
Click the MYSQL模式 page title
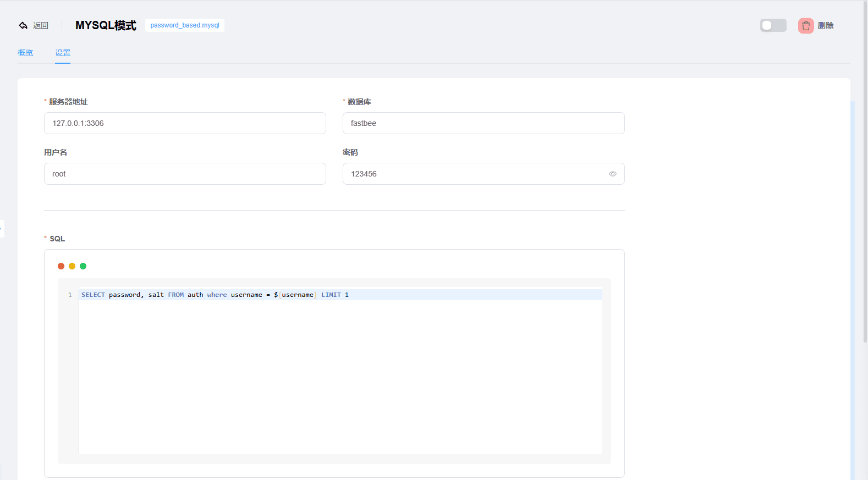[x=106, y=25]
